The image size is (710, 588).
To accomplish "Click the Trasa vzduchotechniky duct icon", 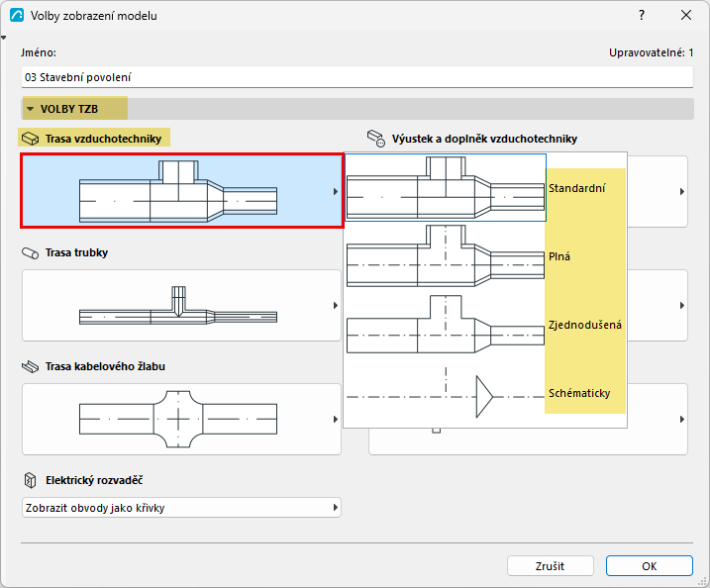I will click(x=31, y=139).
